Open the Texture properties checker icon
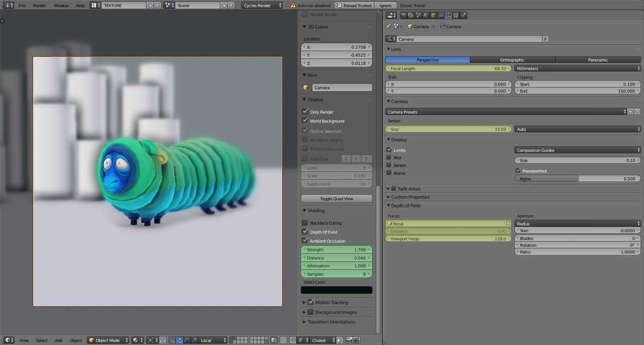 pos(456,16)
